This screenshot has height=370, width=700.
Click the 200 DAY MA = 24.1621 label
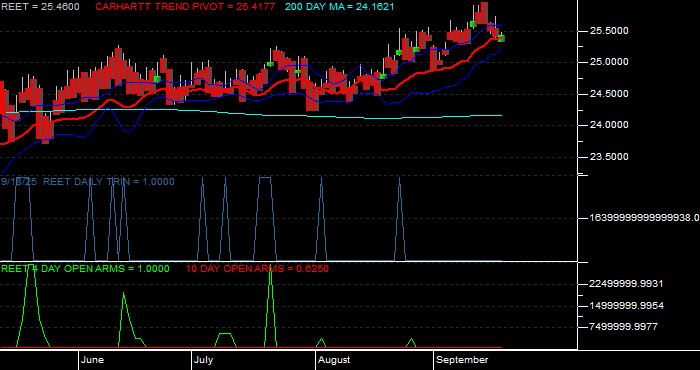coord(340,7)
